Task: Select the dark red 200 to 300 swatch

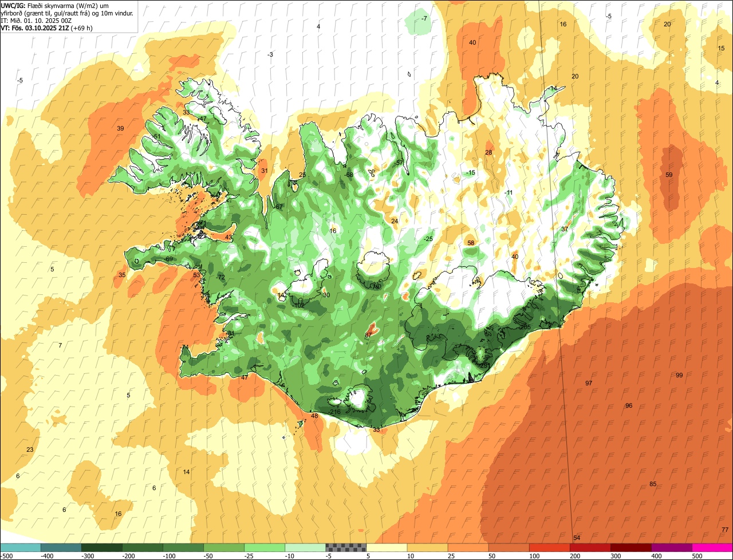Action: 590,548
